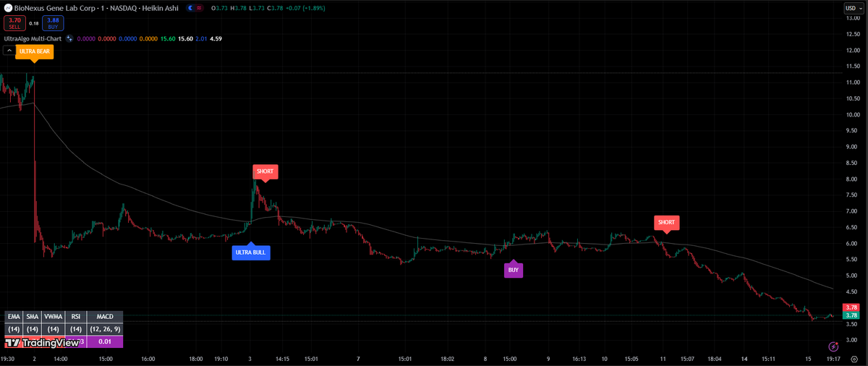Click the green 3.78 last price label
This screenshot has width=868, height=366.
(x=851, y=315)
